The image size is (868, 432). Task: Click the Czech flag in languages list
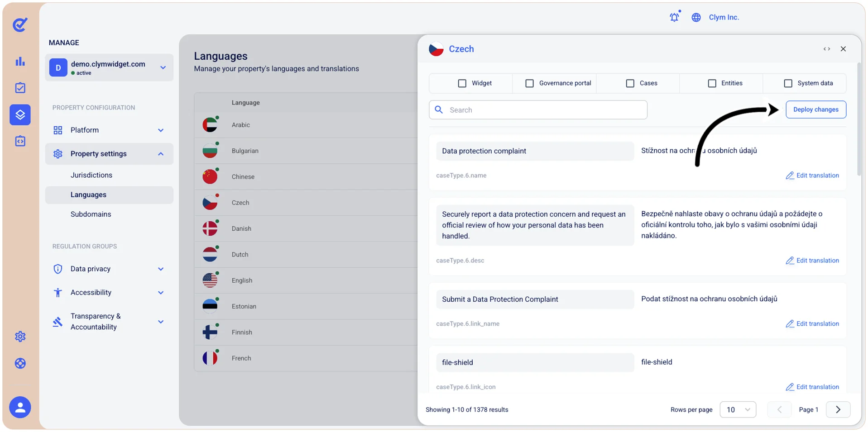pos(210,202)
